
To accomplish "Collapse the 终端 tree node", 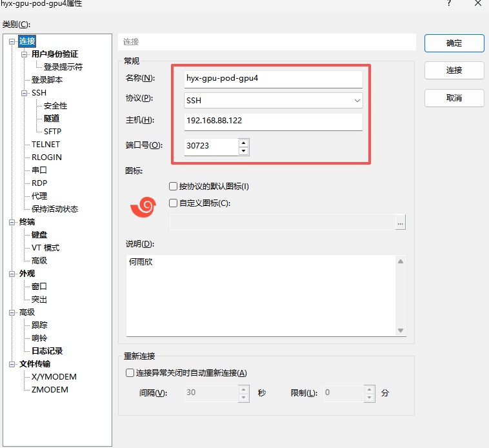I will click(x=12, y=222).
